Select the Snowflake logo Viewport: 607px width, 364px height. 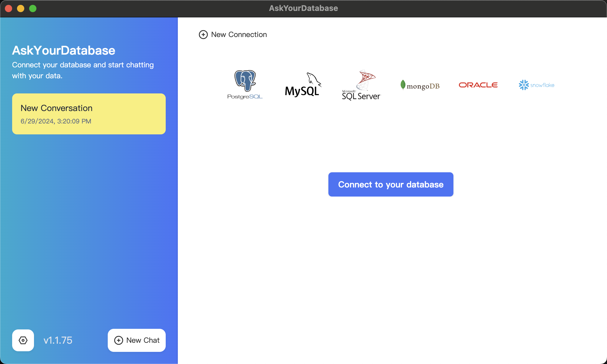(536, 85)
